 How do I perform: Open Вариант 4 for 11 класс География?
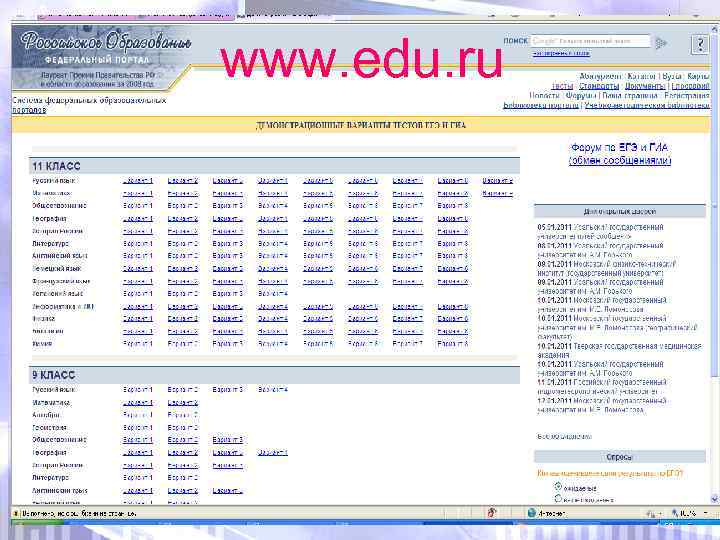click(x=273, y=219)
